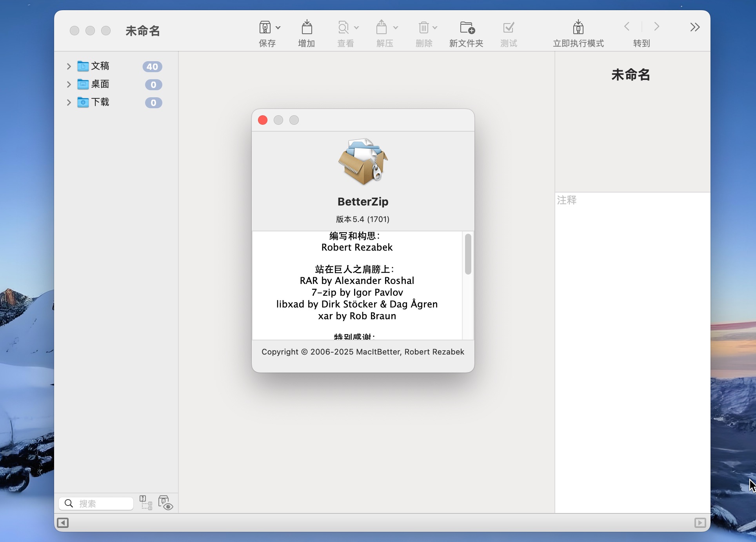
Task: Open the 删除 dropdown arrow
Action: coord(435,28)
